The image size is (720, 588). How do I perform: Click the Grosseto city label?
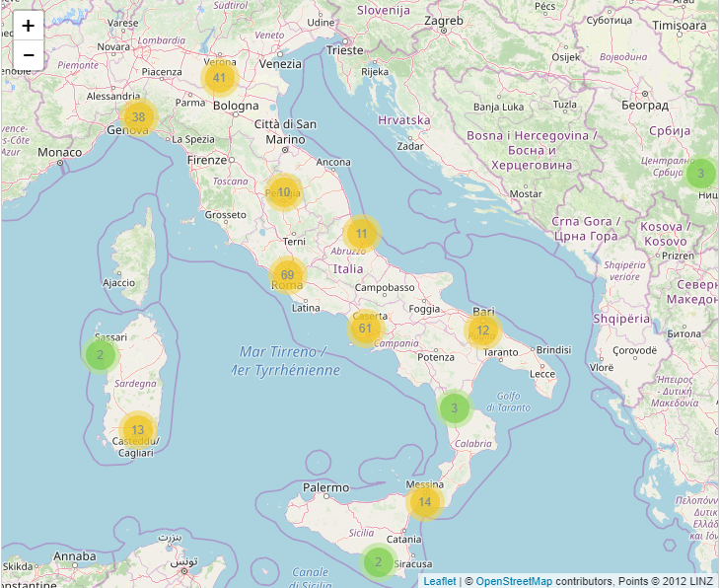click(226, 215)
